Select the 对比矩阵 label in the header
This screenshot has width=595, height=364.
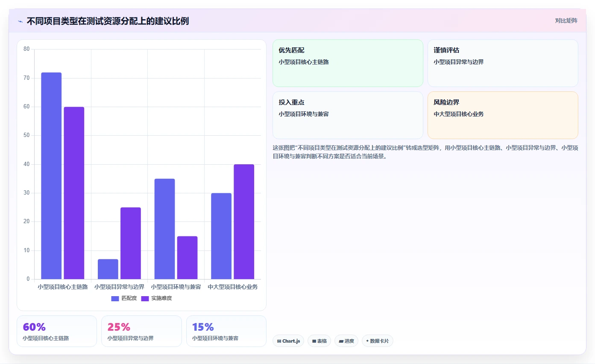point(566,20)
